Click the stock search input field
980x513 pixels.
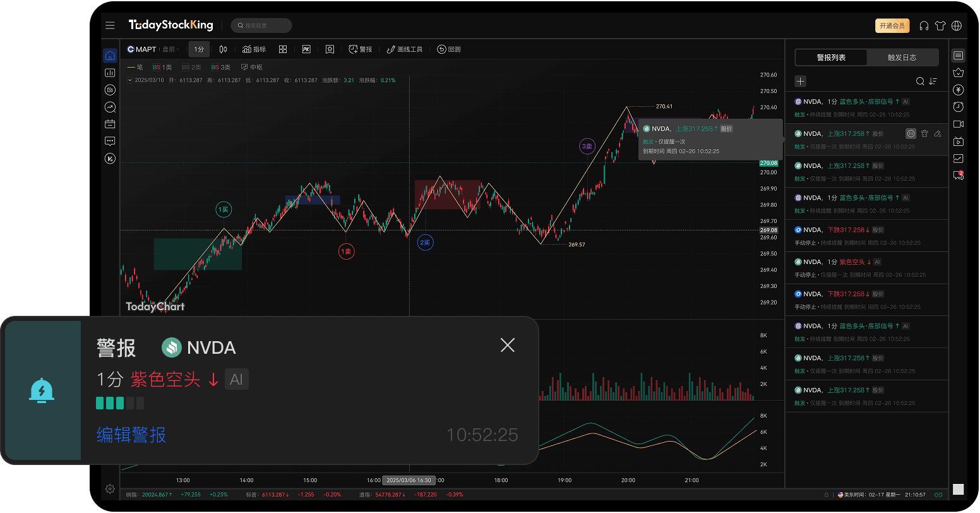pos(261,25)
